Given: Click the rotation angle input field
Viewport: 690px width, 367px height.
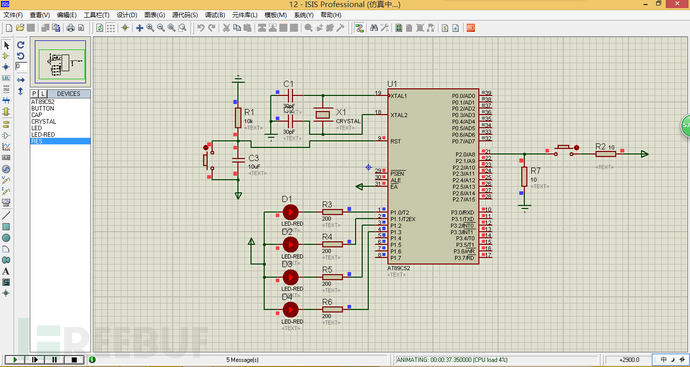Looking at the screenshot, I should coord(21,66).
